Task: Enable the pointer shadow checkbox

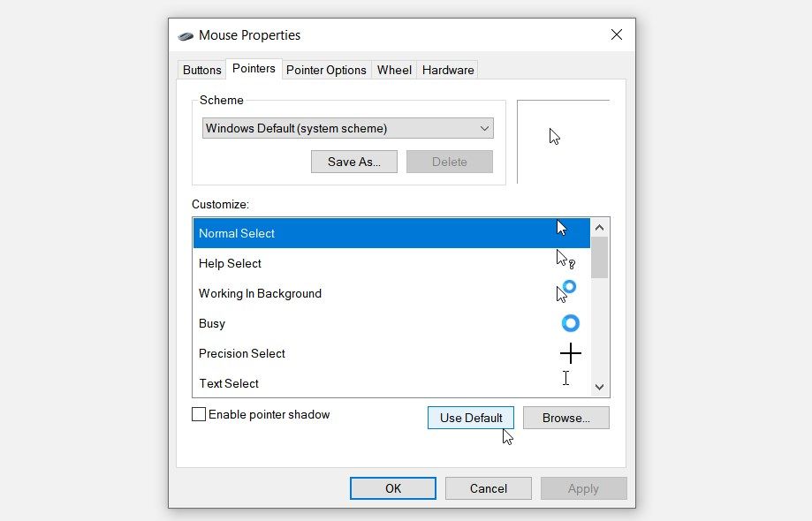Action: pyautogui.click(x=199, y=414)
